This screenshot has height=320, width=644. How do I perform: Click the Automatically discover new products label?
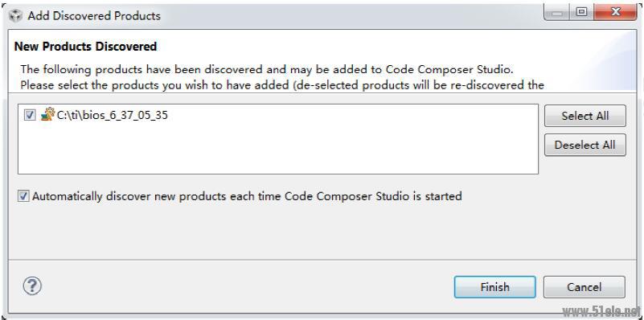(x=247, y=196)
